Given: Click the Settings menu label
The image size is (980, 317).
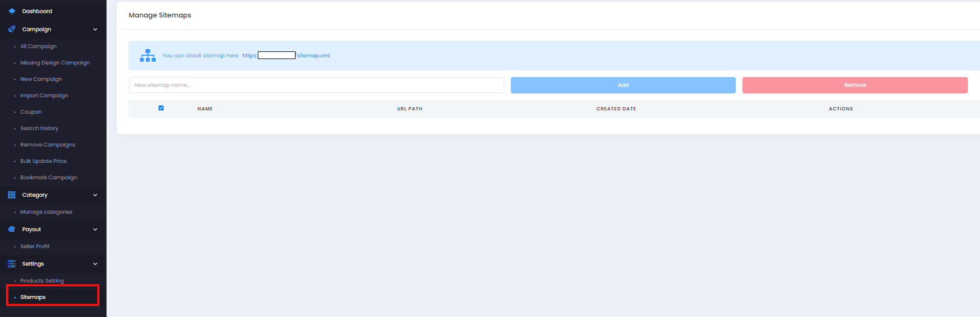Looking at the screenshot, I should coord(33,264).
